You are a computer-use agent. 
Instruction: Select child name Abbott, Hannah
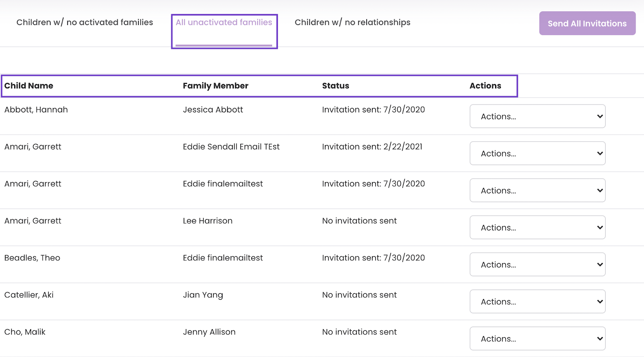[x=36, y=110]
